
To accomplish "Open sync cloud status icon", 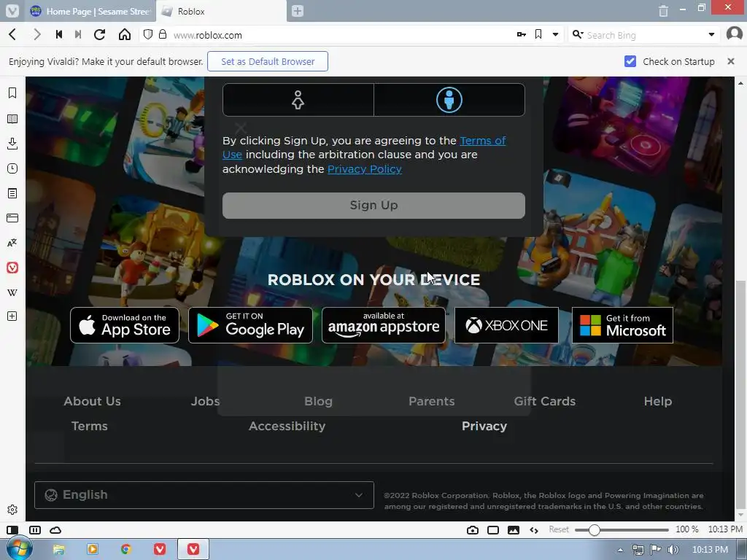I will (55, 530).
